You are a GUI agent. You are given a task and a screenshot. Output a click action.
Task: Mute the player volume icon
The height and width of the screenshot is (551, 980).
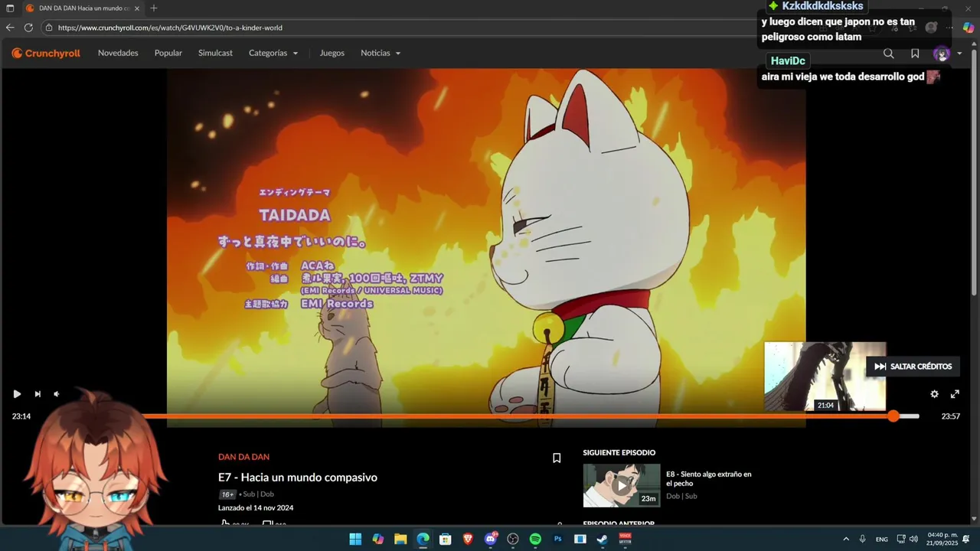pyautogui.click(x=57, y=394)
